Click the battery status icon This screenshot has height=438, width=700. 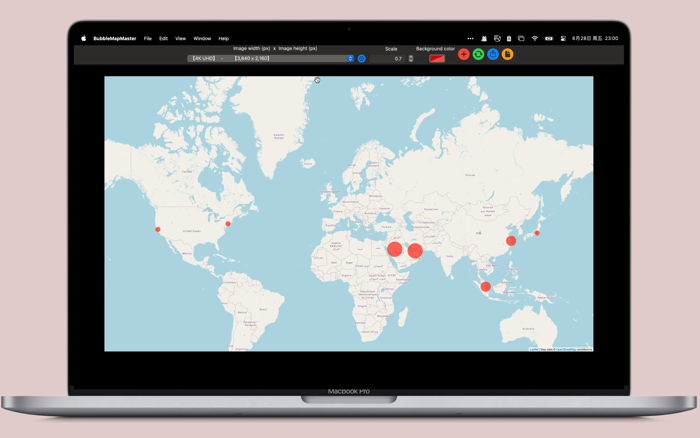pyautogui.click(x=549, y=38)
